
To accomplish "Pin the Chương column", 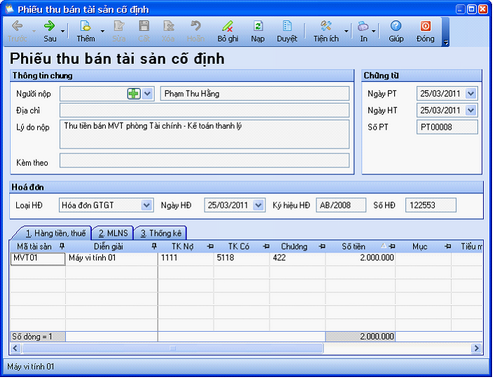I will pos(322,247).
